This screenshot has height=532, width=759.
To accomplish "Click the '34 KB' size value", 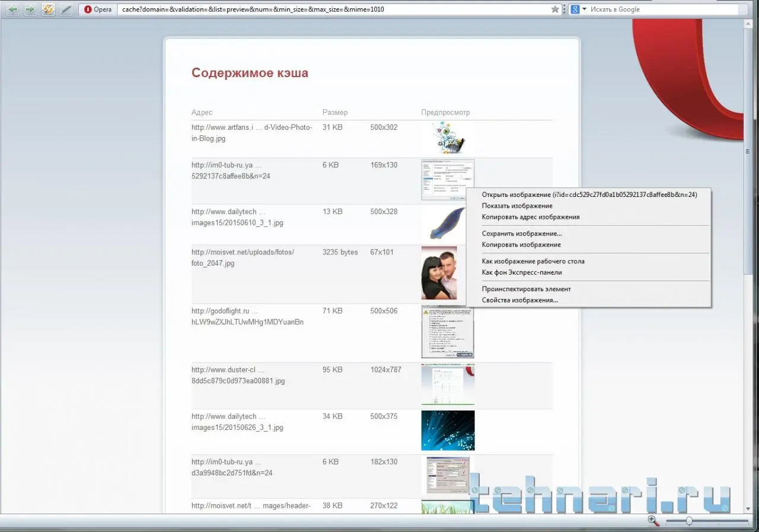I will coord(333,416).
